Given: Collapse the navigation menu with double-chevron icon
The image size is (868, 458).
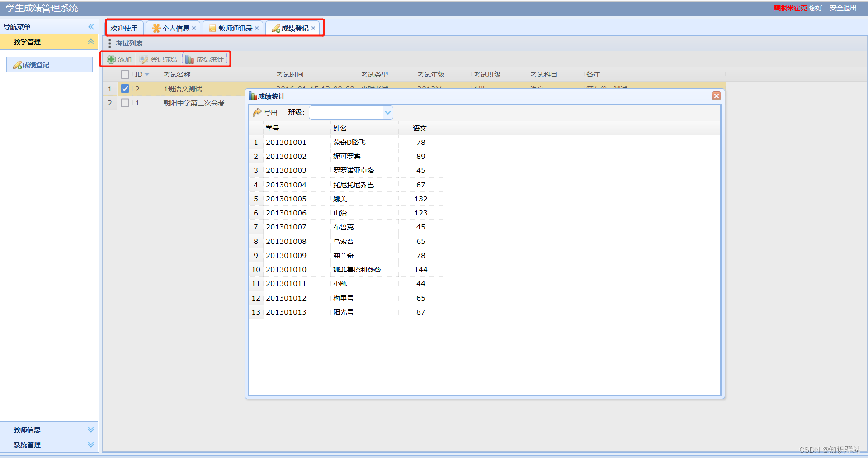Looking at the screenshot, I should pyautogui.click(x=91, y=27).
